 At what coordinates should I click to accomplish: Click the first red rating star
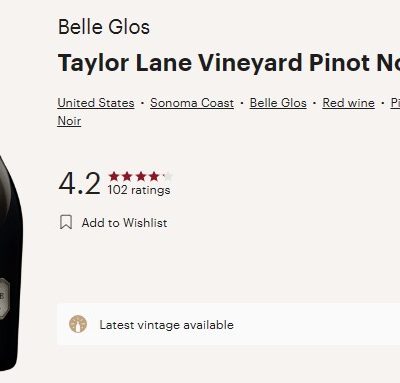pos(114,176)
